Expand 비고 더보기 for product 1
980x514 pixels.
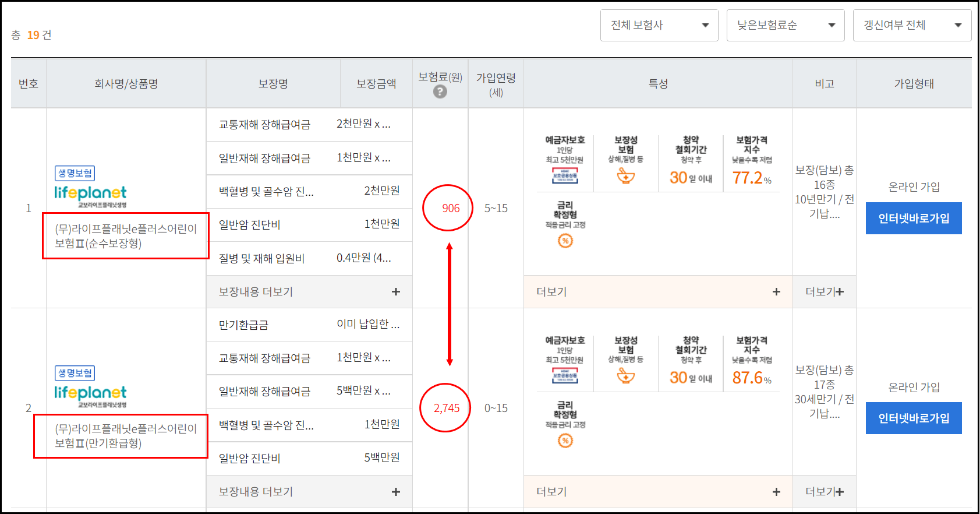(825, 291)
